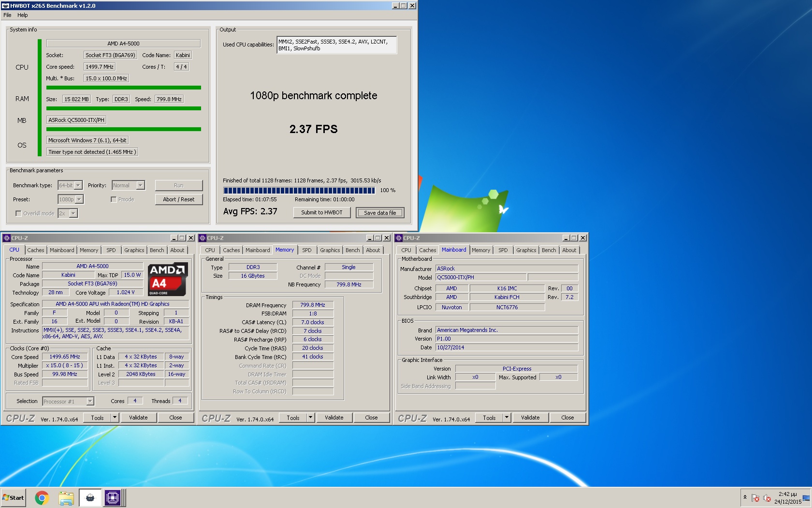The image size is (812, 508).
Task: Select the CPU-Z taskbar icon
Action: (x=113, y=497)
